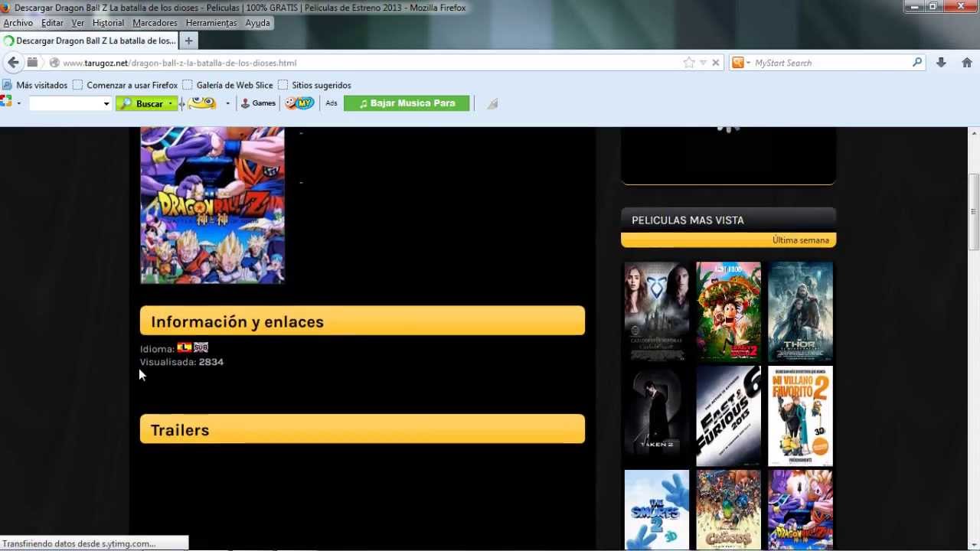Image resolution: width=980 pixels, height=551 pixels.
Task: Open the Downloads arrow icon
Action: pyautogui.click(x=941, y=63)
